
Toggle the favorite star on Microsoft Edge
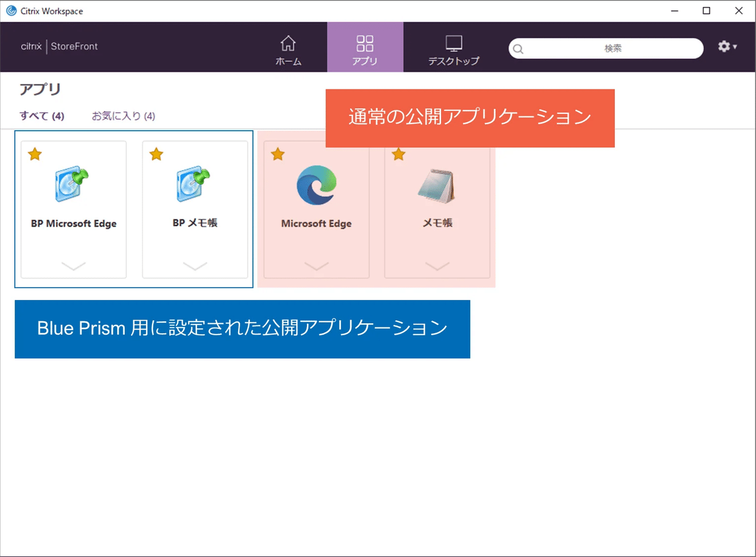pyautogui.click(x=278, y=153)
